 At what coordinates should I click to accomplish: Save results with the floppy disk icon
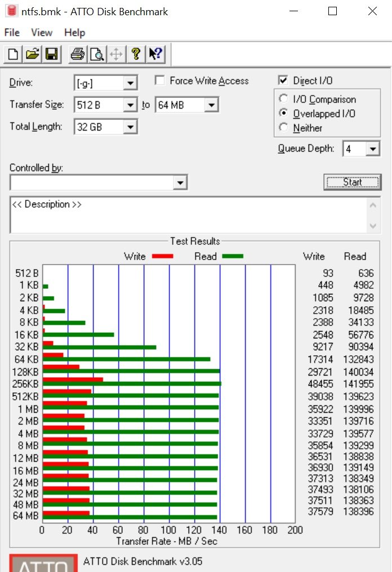coord(51,55)
